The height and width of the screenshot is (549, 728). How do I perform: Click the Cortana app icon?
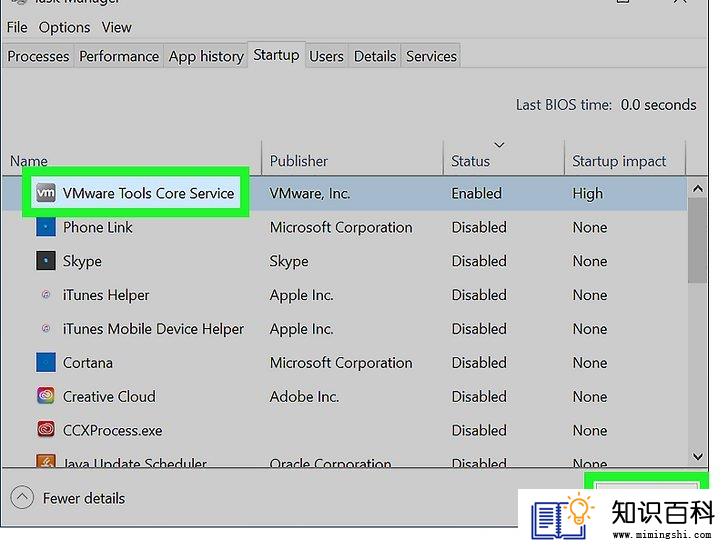(x=46, y=362)
